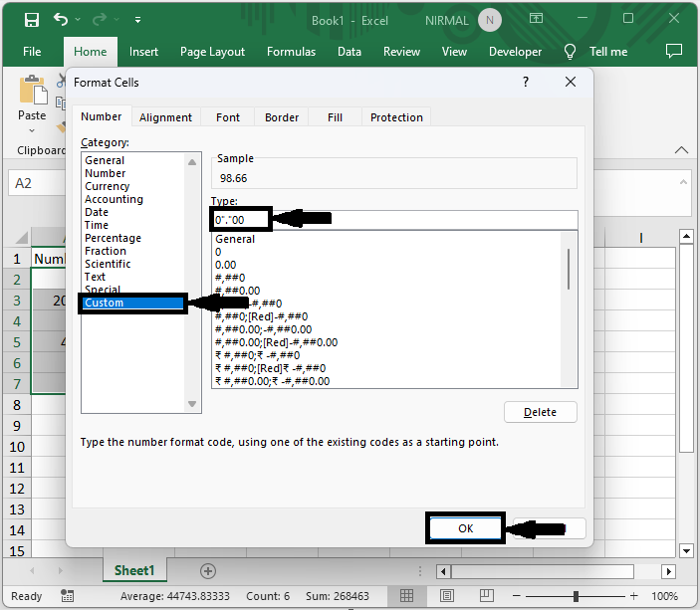
Task: Click the Name Box showing A2
Action: pos(37,183)
